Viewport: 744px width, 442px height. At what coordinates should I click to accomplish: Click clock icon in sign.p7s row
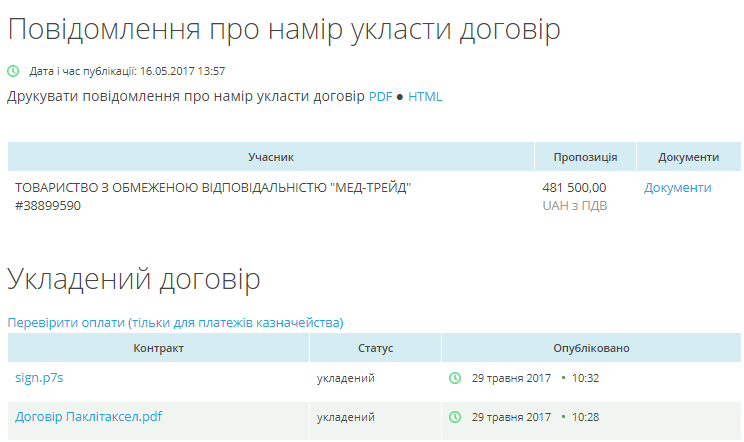pos(455,378)
